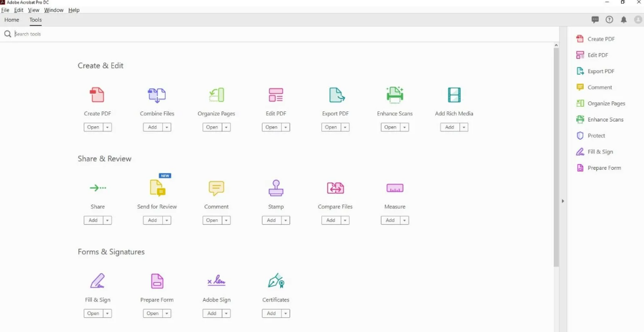644x332 pixels.
Task: Click the vertical scrollbar thumb of tools list
Action: (x=557, y=157)
